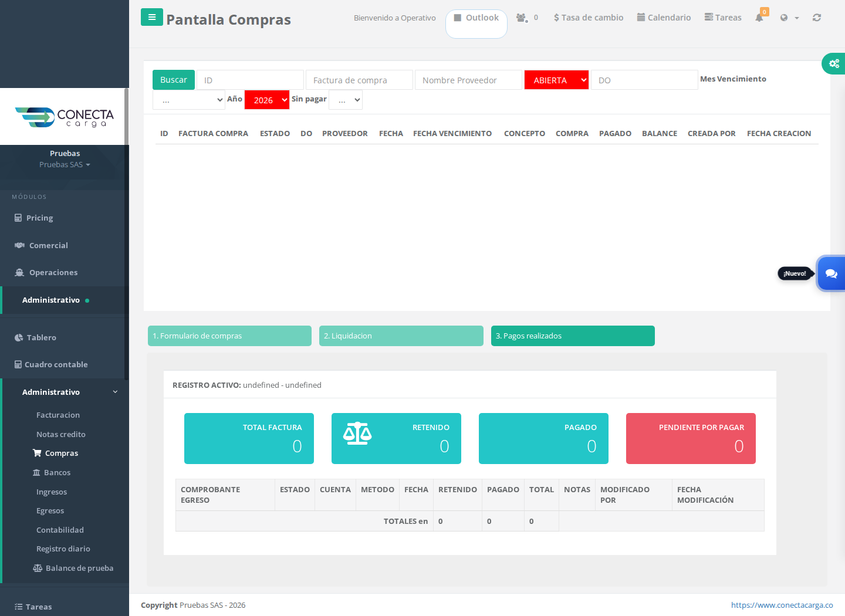
Task: Focus the Nombre Proveedor field
Action: click(468, 80)
